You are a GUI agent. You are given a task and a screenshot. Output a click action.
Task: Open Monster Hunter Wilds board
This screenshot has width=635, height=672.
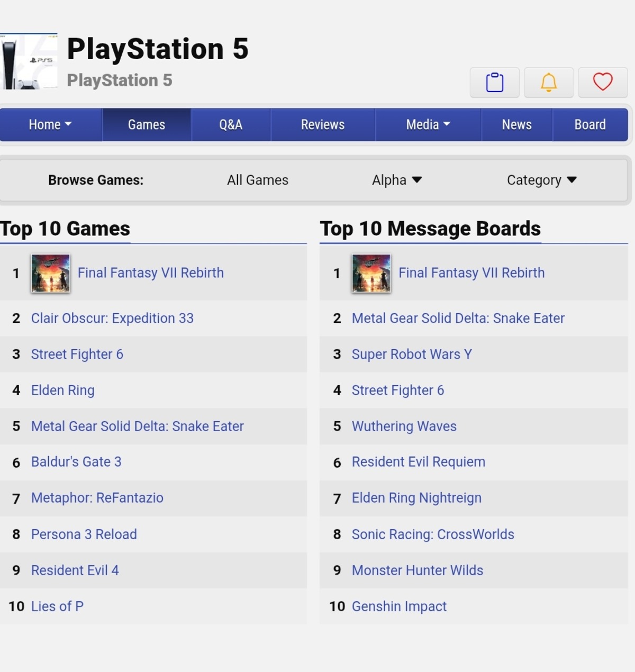point(418,570)
